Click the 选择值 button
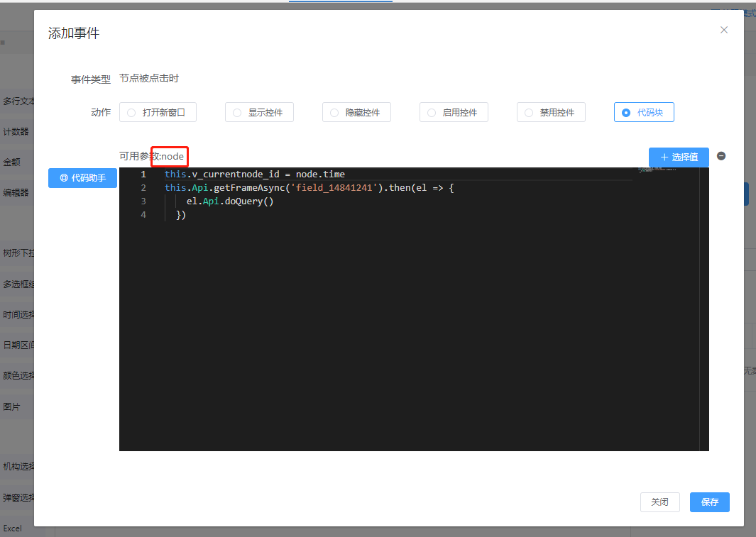 679,157
